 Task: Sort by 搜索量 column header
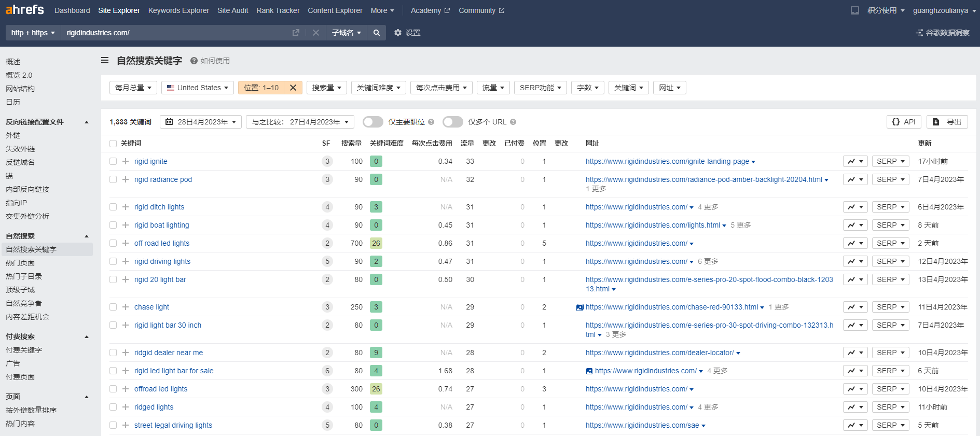351,143
